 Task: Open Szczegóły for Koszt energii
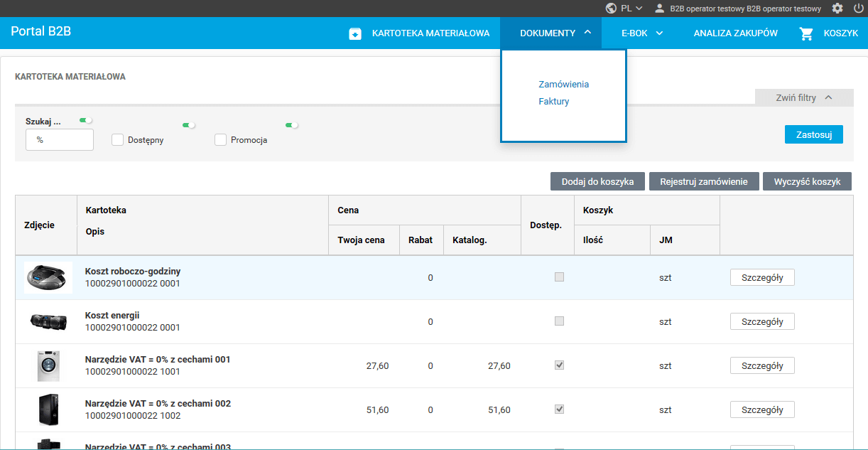pyautogui.click(x=762, y=322)
